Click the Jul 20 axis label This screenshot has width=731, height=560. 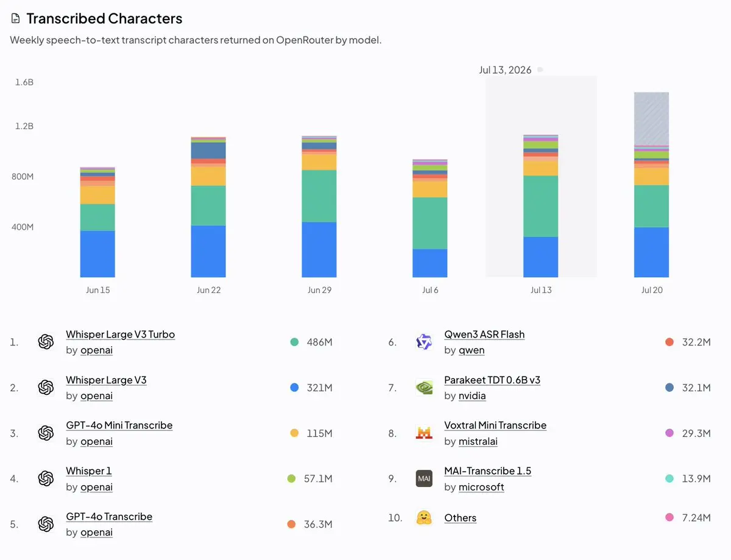point(652,290)
